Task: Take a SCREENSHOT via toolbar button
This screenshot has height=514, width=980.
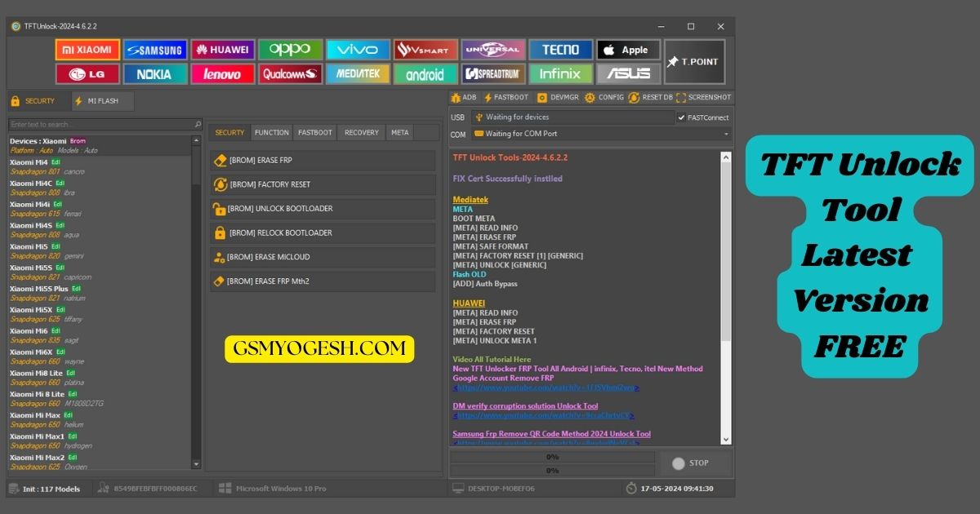Action: [x=704, y=97]
